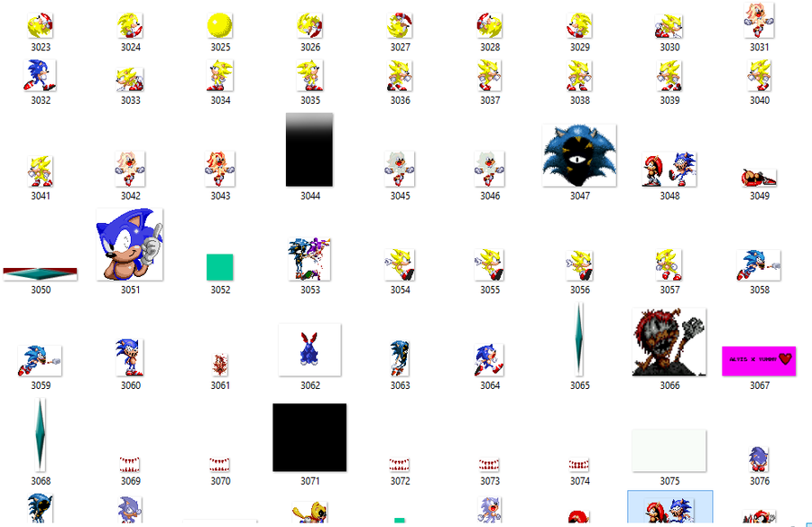
Task: Select the blank white image 3075
Action: click(x=669, y=451)
